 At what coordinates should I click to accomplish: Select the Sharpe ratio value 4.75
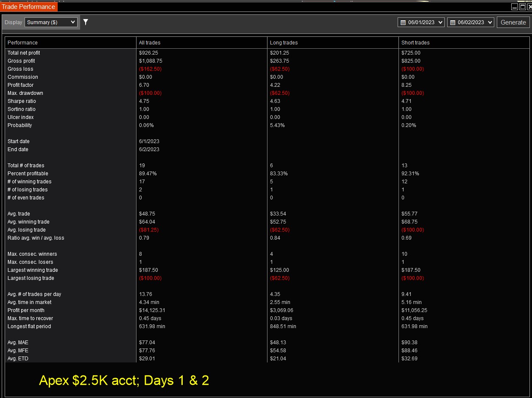coord(144,101)
